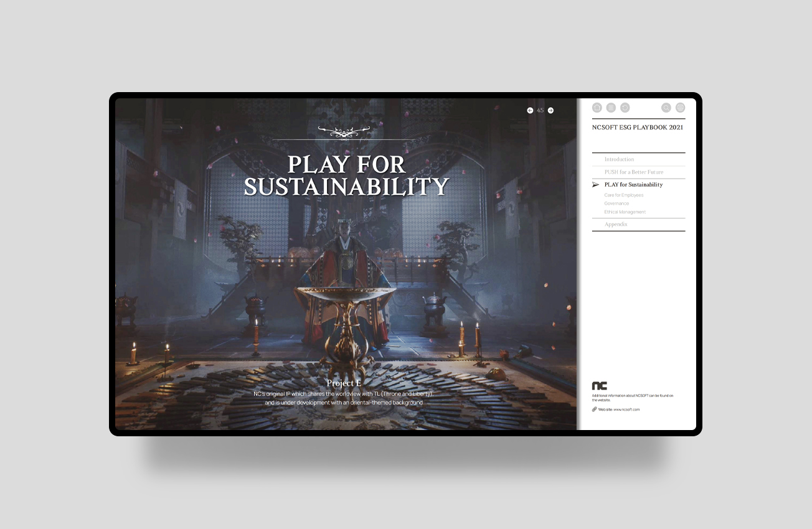
Task: Click 'Additional information about NCSOFT' text
Action: [x=633, y=398]
